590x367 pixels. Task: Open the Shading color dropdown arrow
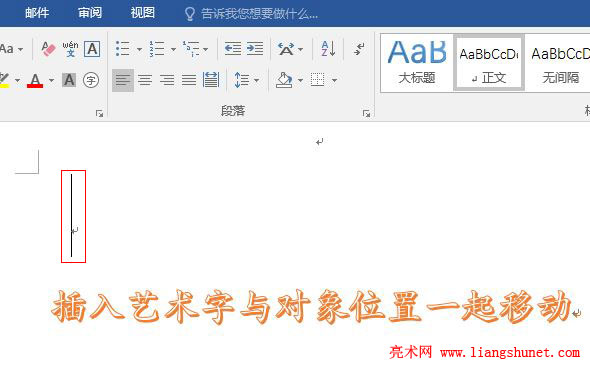(300, 80)
